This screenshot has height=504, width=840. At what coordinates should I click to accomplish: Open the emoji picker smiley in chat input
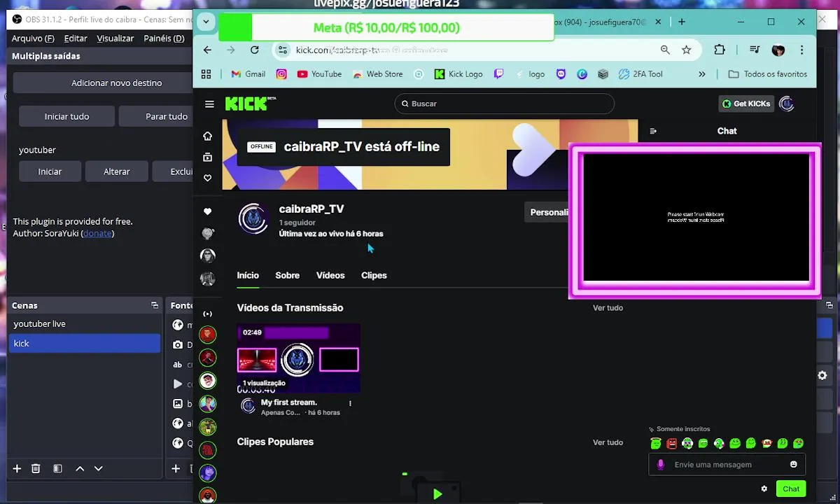[793, 464]
